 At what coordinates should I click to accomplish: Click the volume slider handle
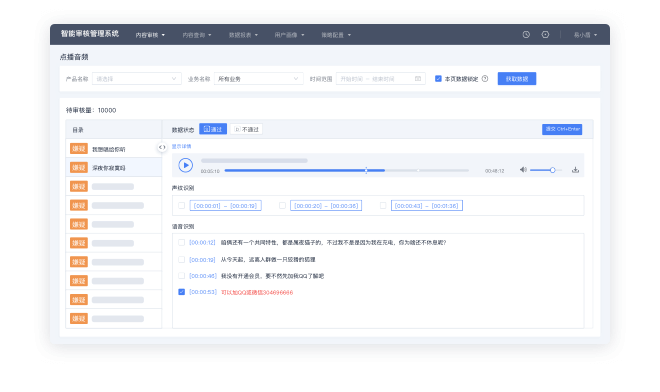pyautogui.click(x=553, y=170)
